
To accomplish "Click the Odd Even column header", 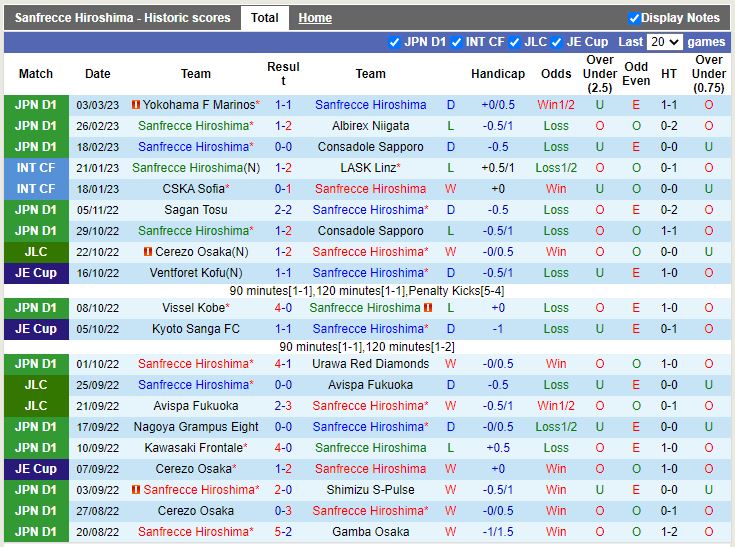I will click(636, 74).
